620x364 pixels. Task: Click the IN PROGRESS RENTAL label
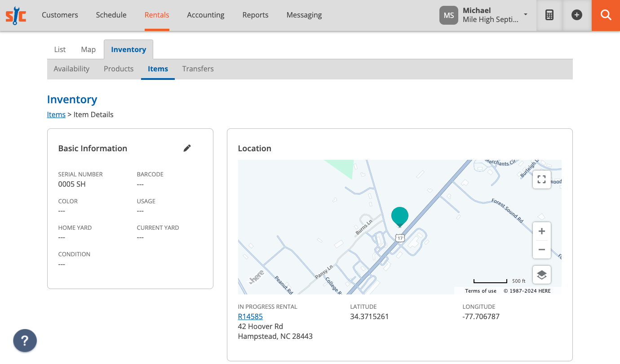coord(268,307)
